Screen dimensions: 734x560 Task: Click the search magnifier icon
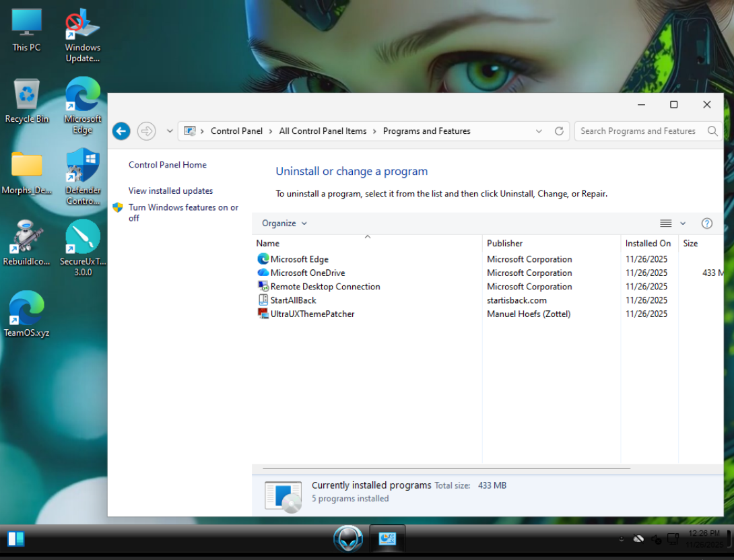712,131
